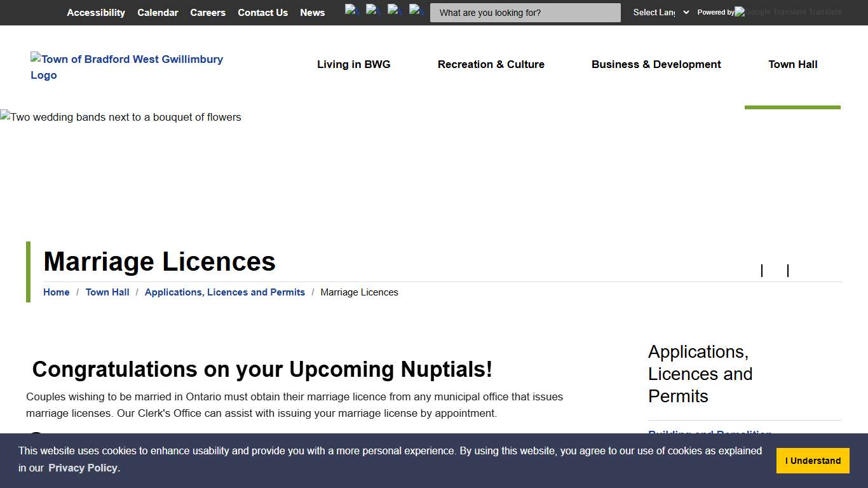Open the Calendar link in top bar
This screenshot has height=488, width=868.
click(x=158, y=13)
